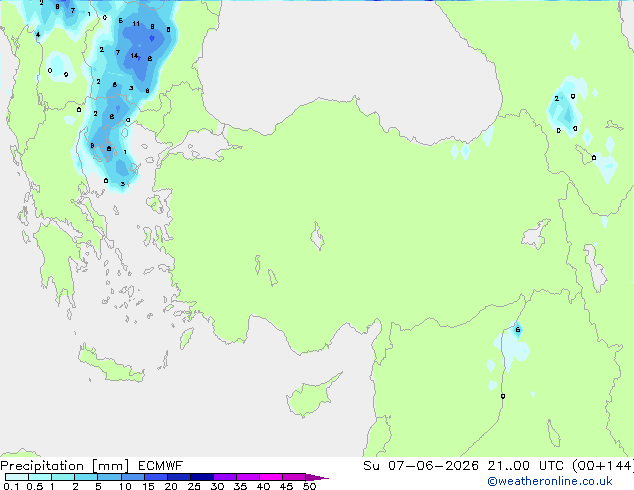The width and height of the screenshot is (634, 490).
Task: Click the 10–15 mm legend color segment
Action: click(133, 477)
